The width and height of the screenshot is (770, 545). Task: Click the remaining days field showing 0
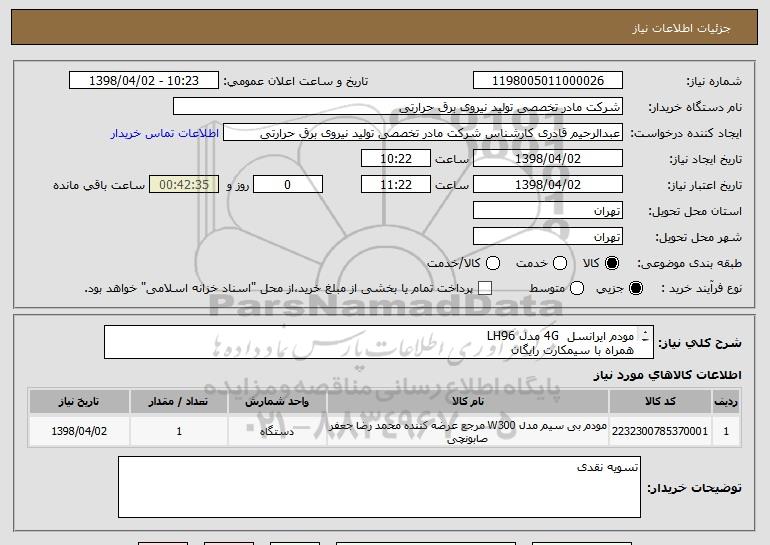[288, 185]
